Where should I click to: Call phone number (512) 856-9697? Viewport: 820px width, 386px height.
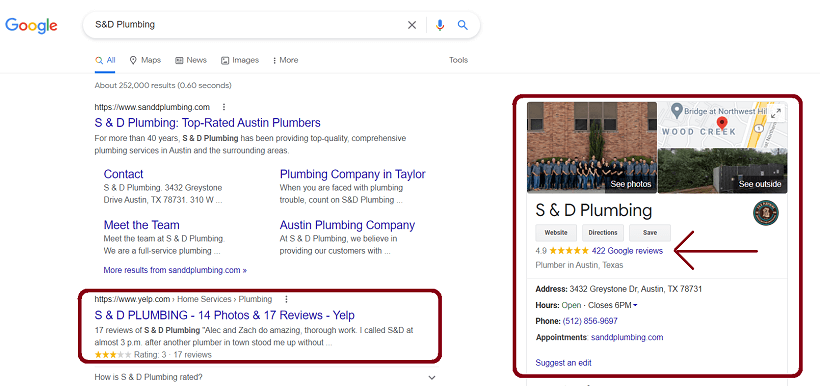(589, 321)
